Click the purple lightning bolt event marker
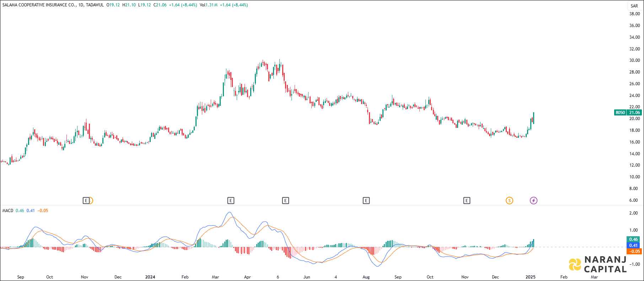The image size is (644, 281). coord(533,201)
